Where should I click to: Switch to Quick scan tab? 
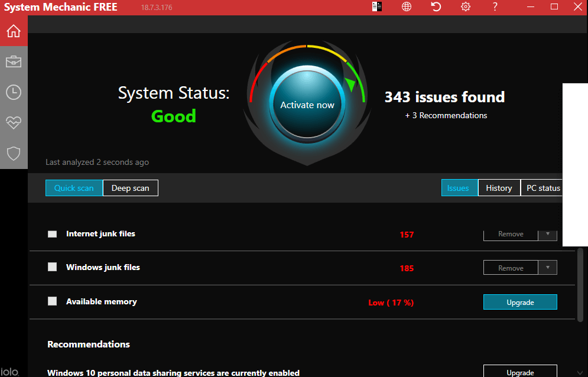coord(74,188)
